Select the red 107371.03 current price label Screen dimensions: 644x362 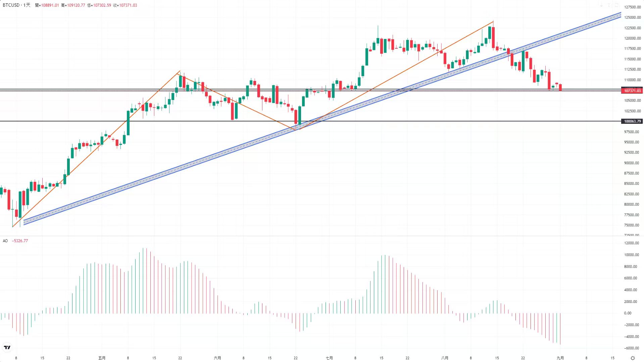[632, 91]
